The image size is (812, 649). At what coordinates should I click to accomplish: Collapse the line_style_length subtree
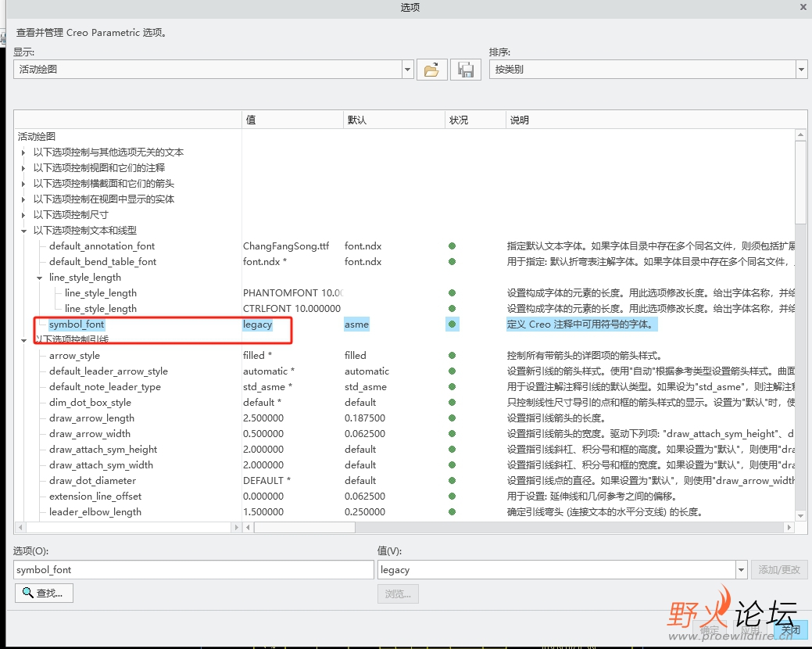click(39, 278)
